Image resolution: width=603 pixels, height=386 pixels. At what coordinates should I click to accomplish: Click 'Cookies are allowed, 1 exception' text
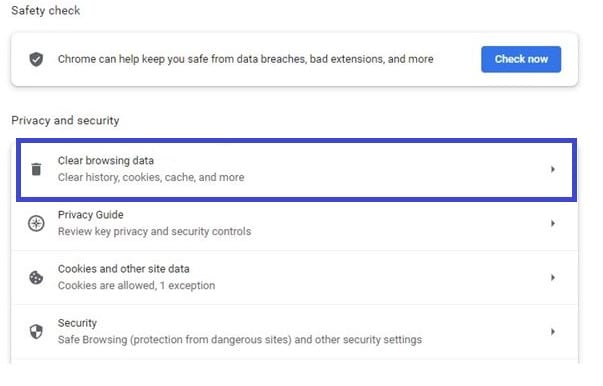(x=137, y=286)
